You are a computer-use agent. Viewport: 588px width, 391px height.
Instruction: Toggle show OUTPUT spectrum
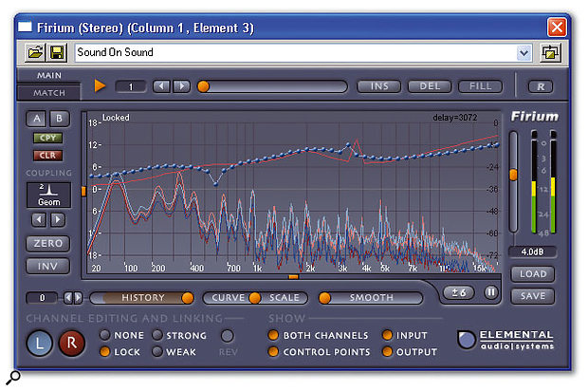[x=410, y=352]
